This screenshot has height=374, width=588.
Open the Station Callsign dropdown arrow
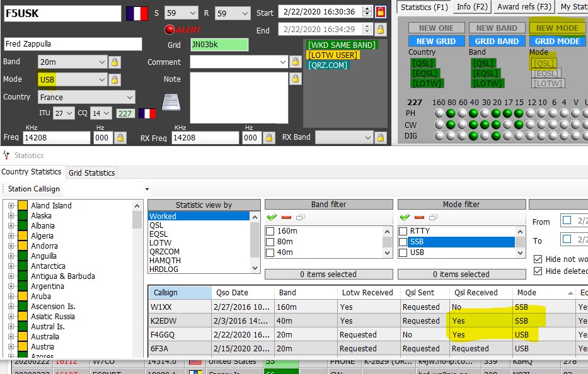147,190
